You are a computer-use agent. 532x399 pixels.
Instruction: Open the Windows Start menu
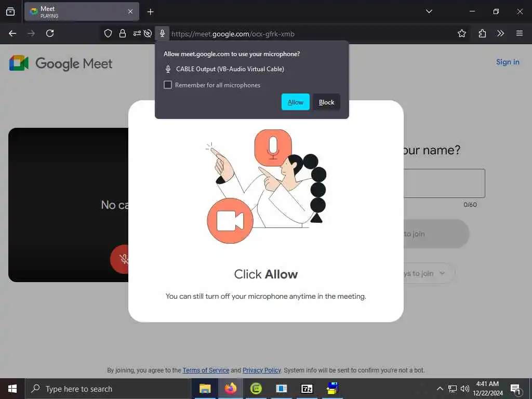(12, 389)
